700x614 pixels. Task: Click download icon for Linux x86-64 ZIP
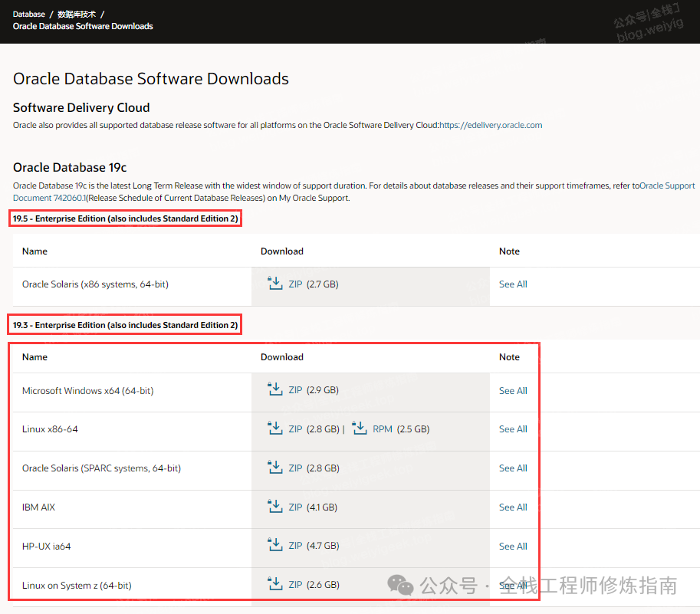point(275,428)
